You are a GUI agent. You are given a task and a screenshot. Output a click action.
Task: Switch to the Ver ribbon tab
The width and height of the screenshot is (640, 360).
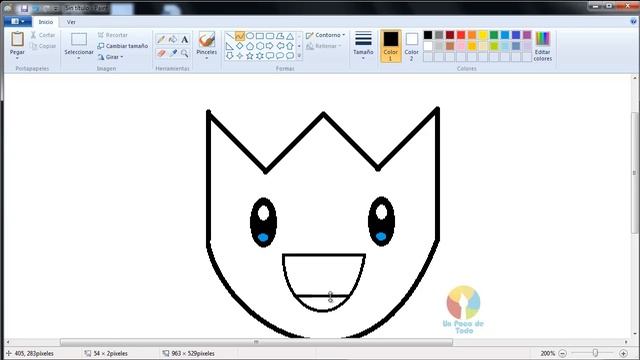pyautogui.click(x=71, y=22)
